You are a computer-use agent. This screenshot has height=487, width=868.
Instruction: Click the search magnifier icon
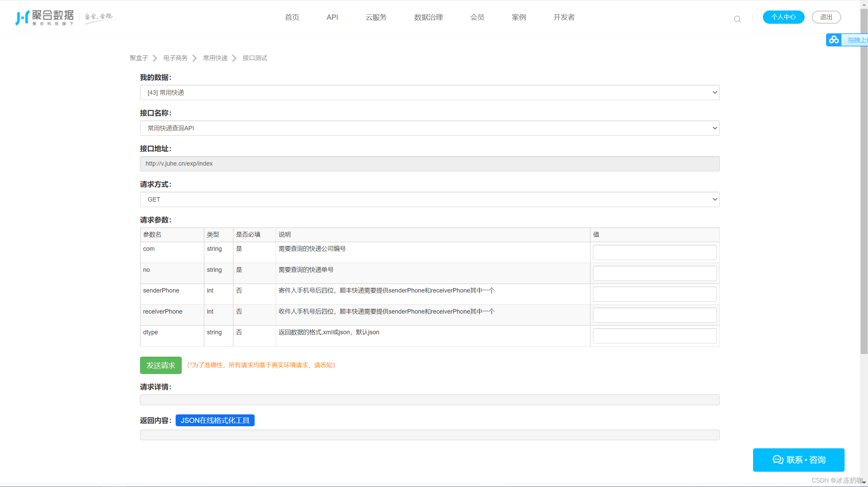coord(737,19)
